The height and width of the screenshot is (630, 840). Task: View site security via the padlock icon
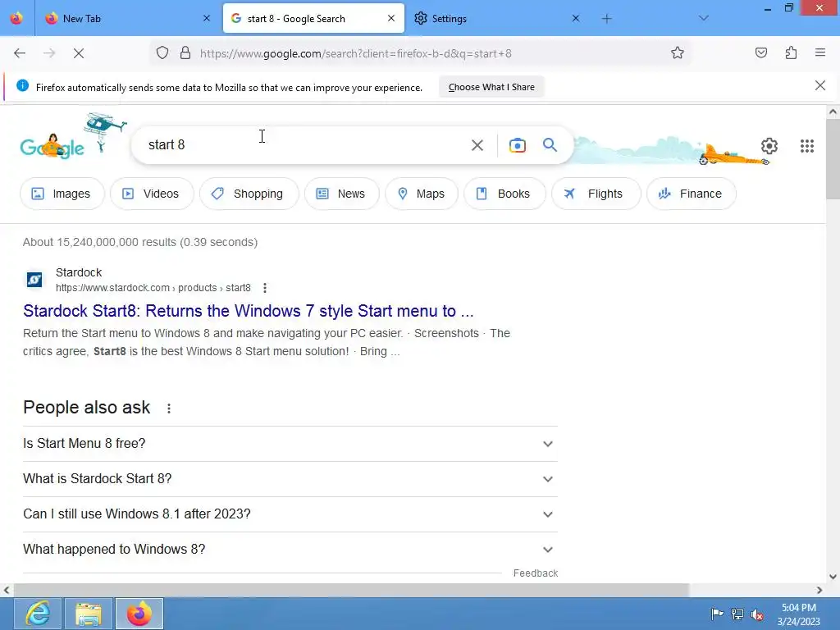pos(185,53)
